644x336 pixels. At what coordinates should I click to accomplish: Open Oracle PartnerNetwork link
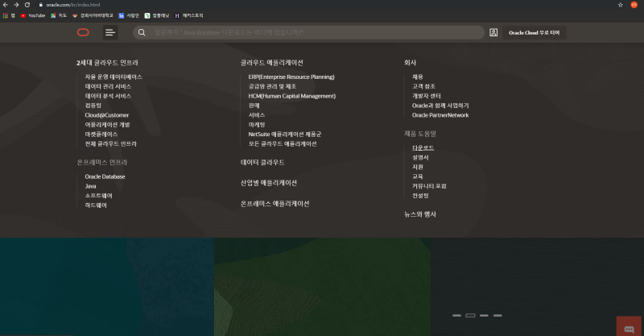tap(440, 115)
